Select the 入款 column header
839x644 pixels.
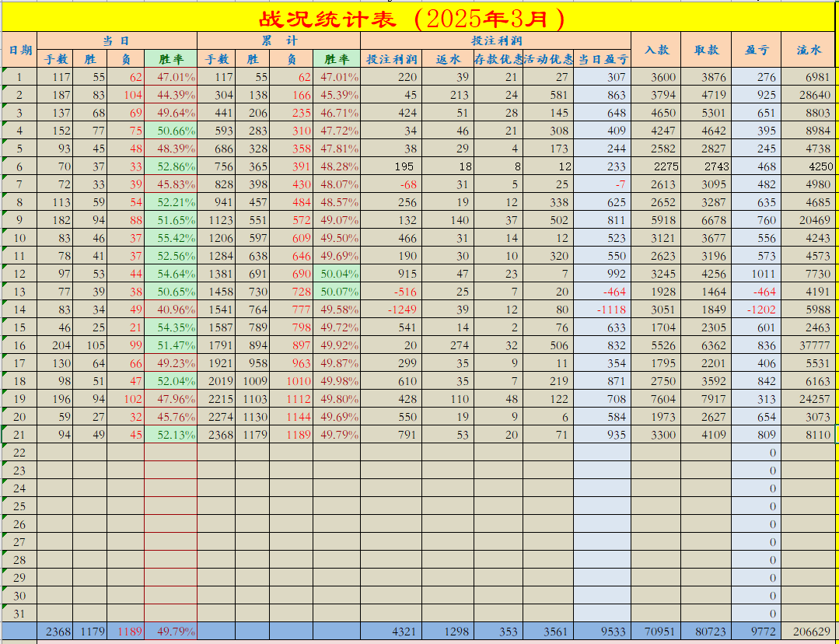pyautogui.click(x=657, y=49)
